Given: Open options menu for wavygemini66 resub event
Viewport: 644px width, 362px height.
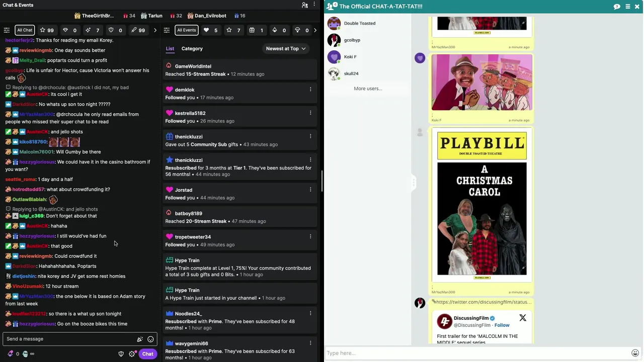Looking at the screenshot, I should click(310, 343).
